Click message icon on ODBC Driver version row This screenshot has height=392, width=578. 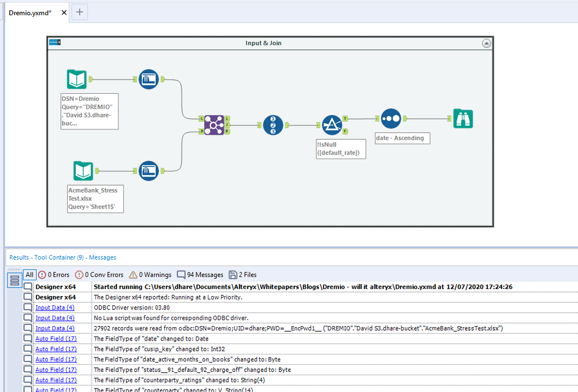coord(28,307)
